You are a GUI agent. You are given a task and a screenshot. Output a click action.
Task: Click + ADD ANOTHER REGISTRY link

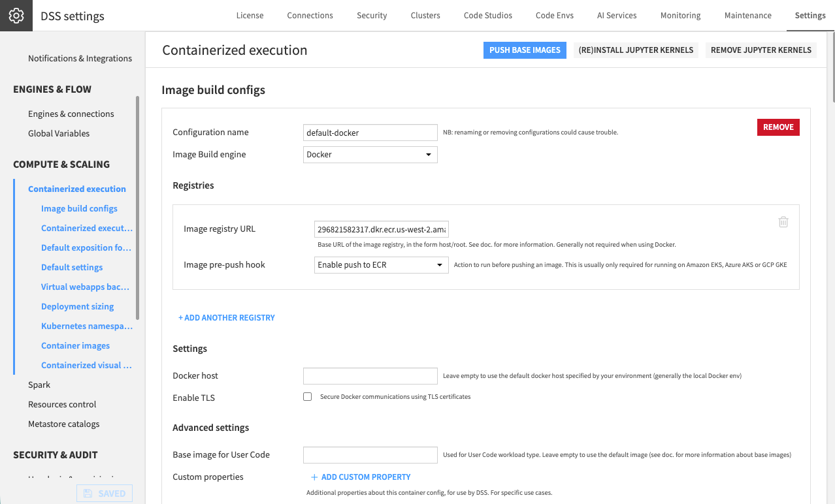coord(227,318)
